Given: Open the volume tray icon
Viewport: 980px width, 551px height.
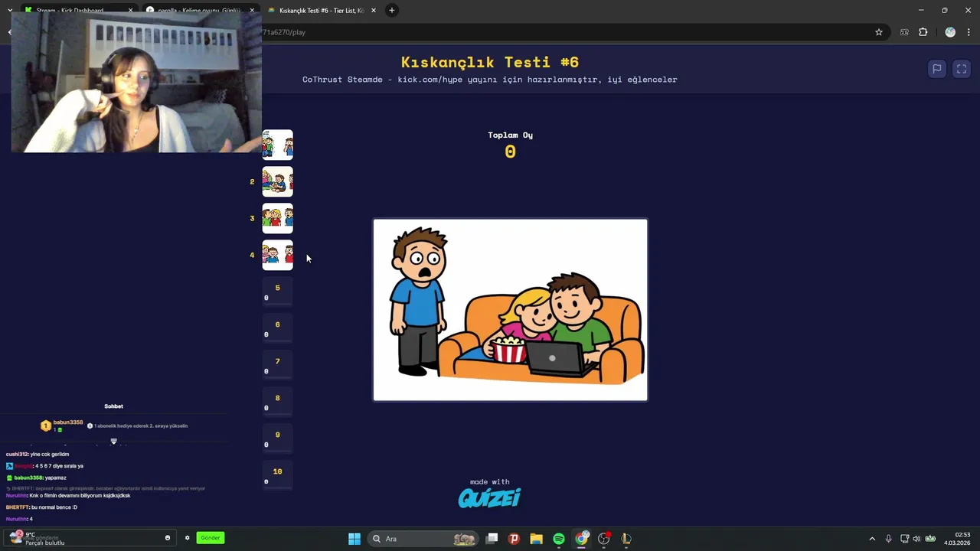Looking at the screenshot, I should pyautogui.click(x=916, y=539).
